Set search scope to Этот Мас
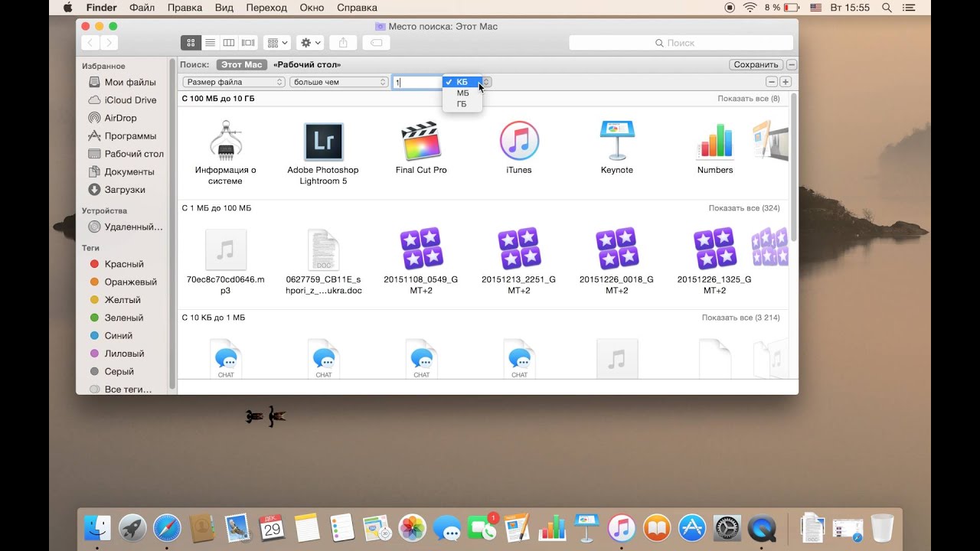 [x=242, y=65]
